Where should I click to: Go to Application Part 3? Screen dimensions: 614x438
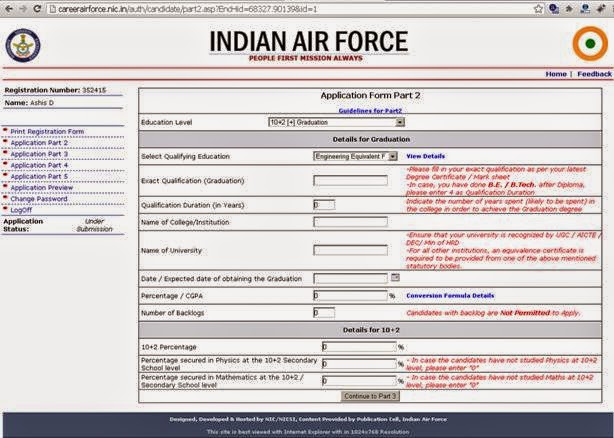[39, 154]
